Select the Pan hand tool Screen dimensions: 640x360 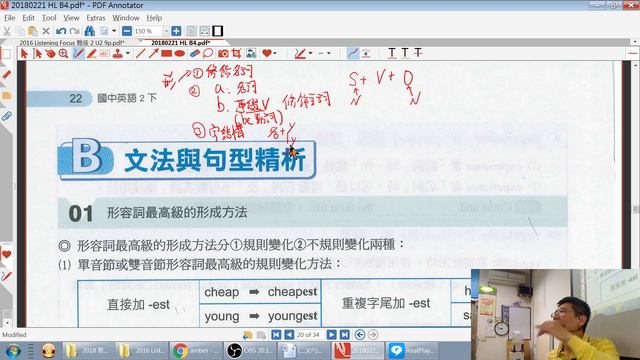click(x=50, y=53)
